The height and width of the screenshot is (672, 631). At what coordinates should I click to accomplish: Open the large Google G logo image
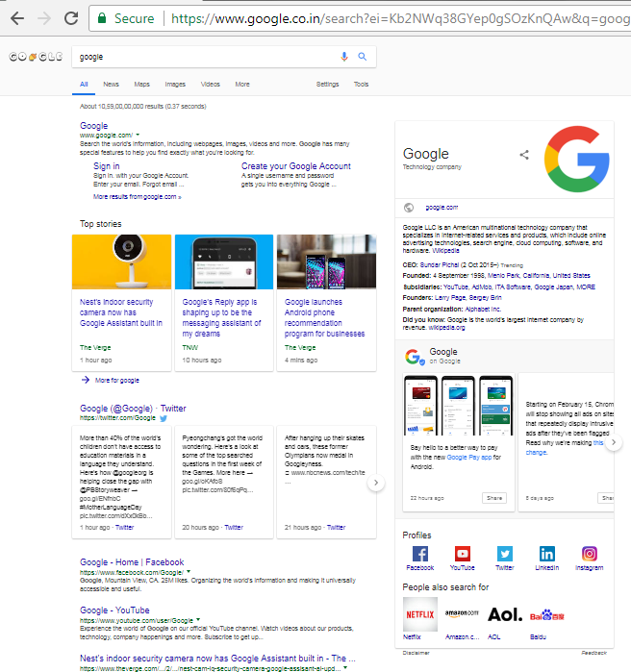point(576,159)
